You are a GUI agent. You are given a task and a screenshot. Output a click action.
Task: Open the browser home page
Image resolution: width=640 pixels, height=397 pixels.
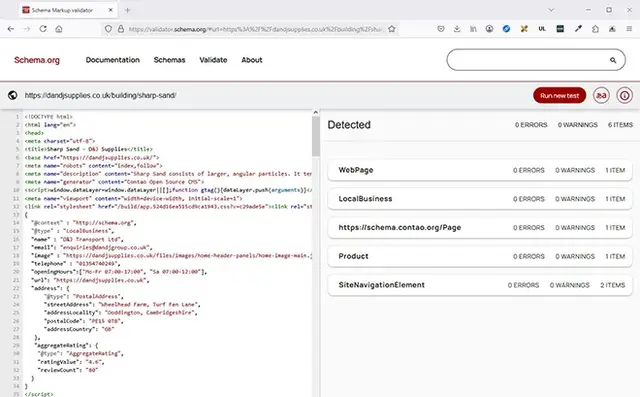[x=59, y=29]
